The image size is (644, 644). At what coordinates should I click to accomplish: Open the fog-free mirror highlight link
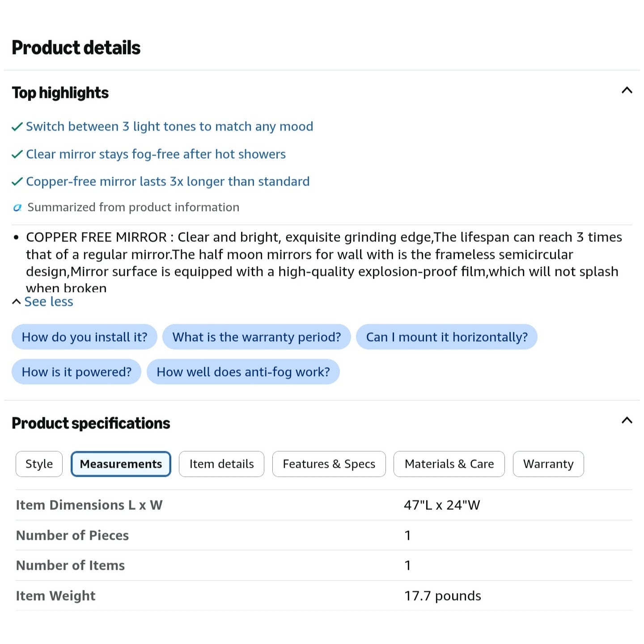[x=156, y=154]
